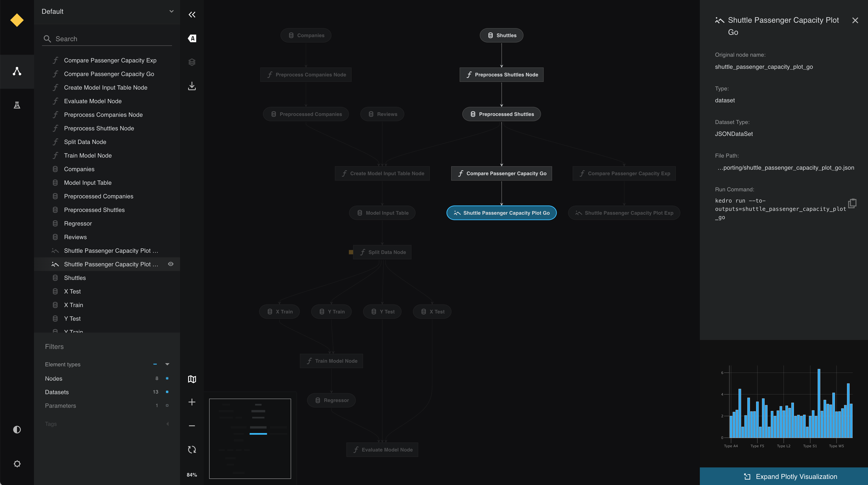The height and width of the screenshot is (485, 868).
Task: Toggle the Nodes filter indicator
Action: tap(167, 378)
